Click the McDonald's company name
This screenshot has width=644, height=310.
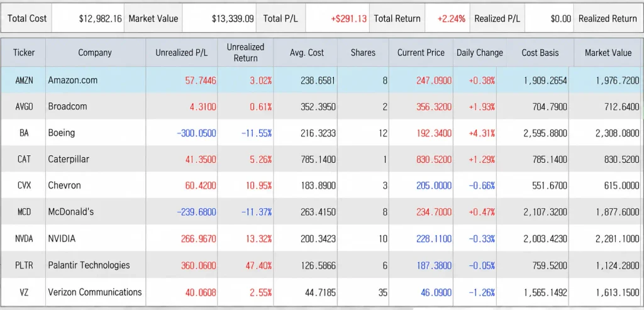tap(71, 212)
